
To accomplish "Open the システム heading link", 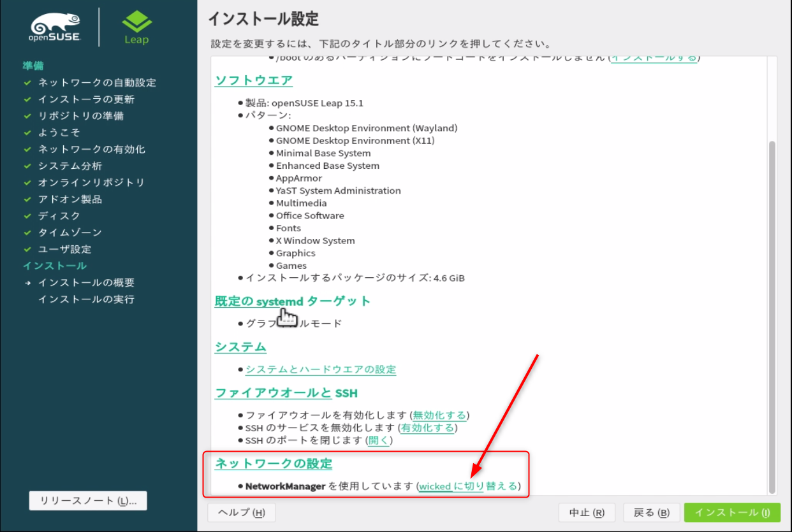I will point(240,347).
